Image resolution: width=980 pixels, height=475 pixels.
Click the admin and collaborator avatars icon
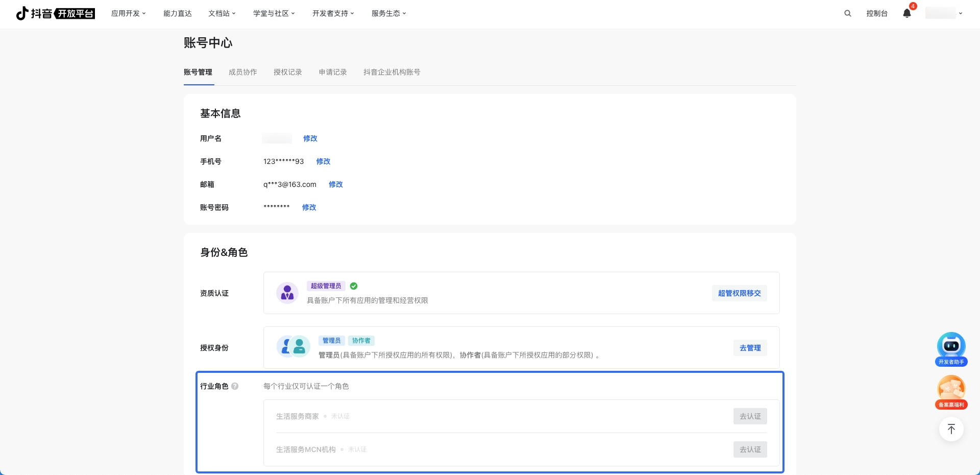pos(293,347)
